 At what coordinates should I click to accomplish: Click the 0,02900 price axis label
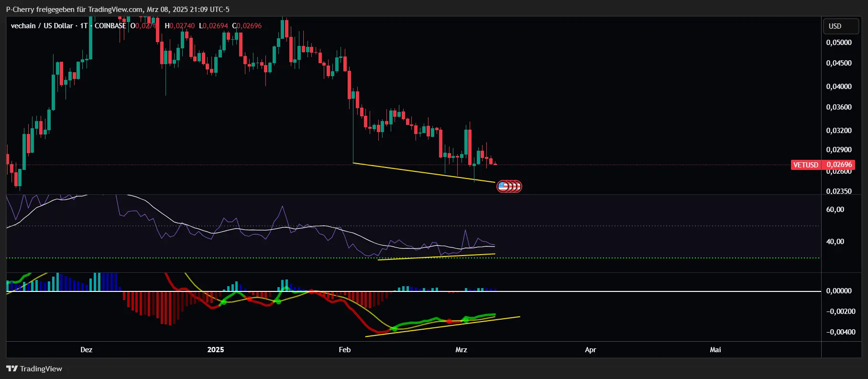pos(839,150)
